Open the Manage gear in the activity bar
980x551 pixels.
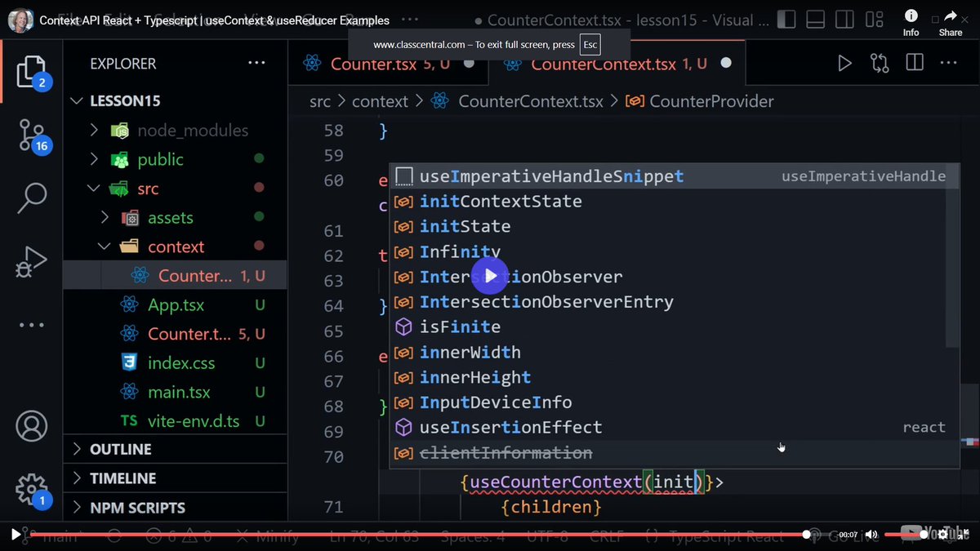(32, 490)
